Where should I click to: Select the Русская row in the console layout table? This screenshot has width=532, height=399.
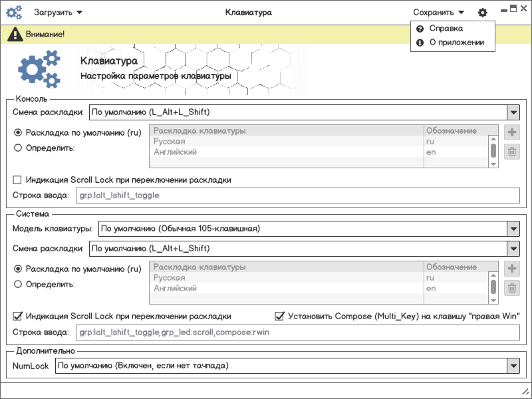pos(287,142)
